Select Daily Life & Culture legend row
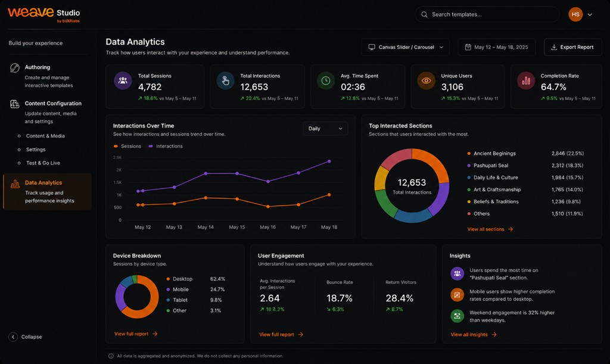 pyautogui.click(x=525, y=178)
